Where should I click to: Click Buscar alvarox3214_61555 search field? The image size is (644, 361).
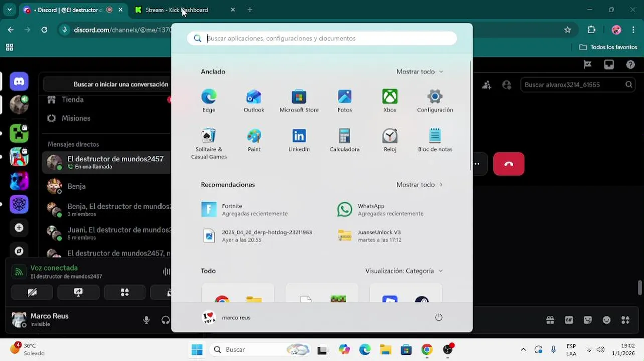click(x=578, y=85)
